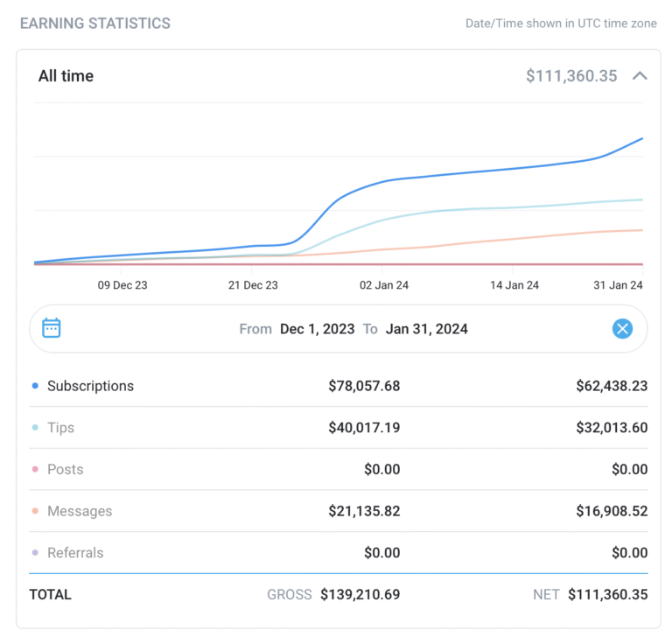Select the Posts earnings row label

click(x=66, y=470)
